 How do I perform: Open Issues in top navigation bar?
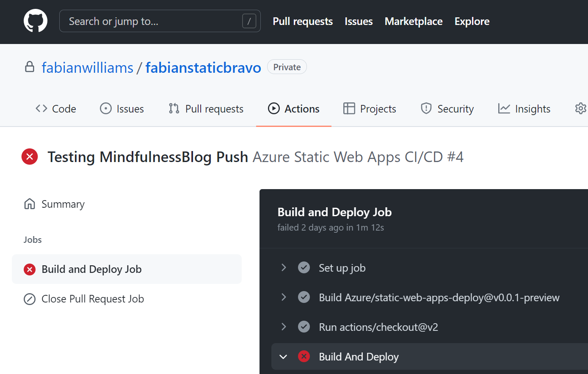pos(359,21)
